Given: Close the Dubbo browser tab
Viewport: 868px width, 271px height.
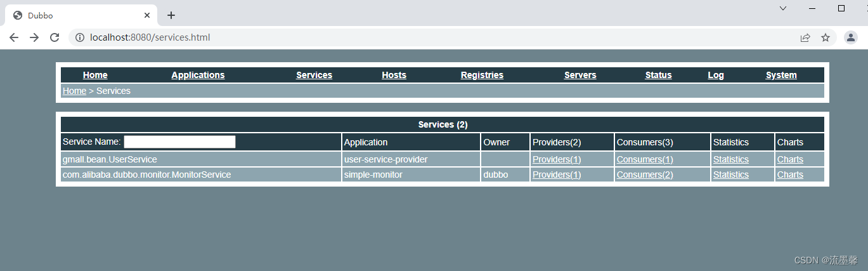Looking at the screenshot, I should click(x=147, y=15).
